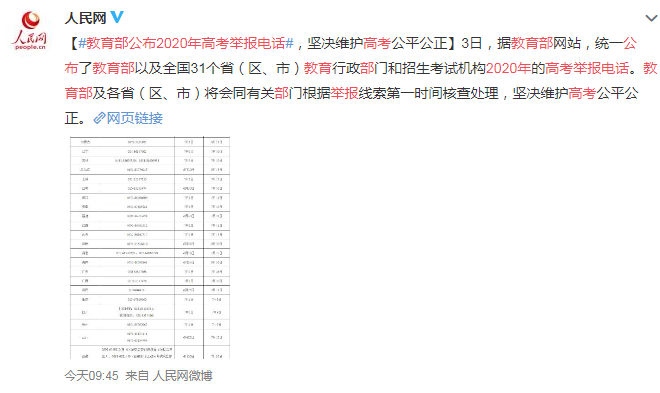Open the 人民网 profile avatar

[29, 30]
